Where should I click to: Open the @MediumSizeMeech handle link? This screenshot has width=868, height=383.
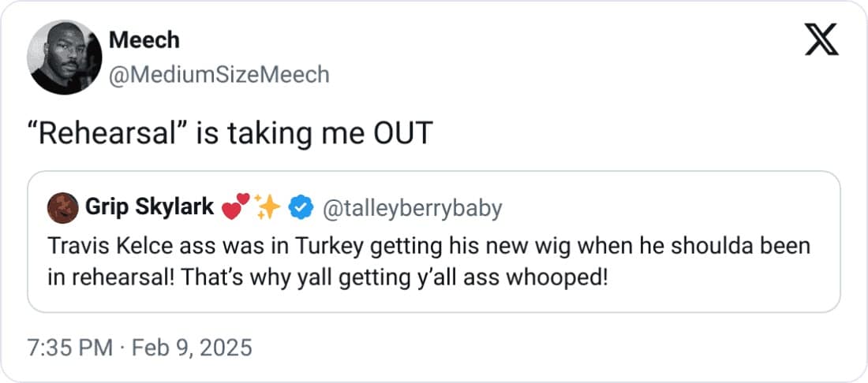point(218,75)
